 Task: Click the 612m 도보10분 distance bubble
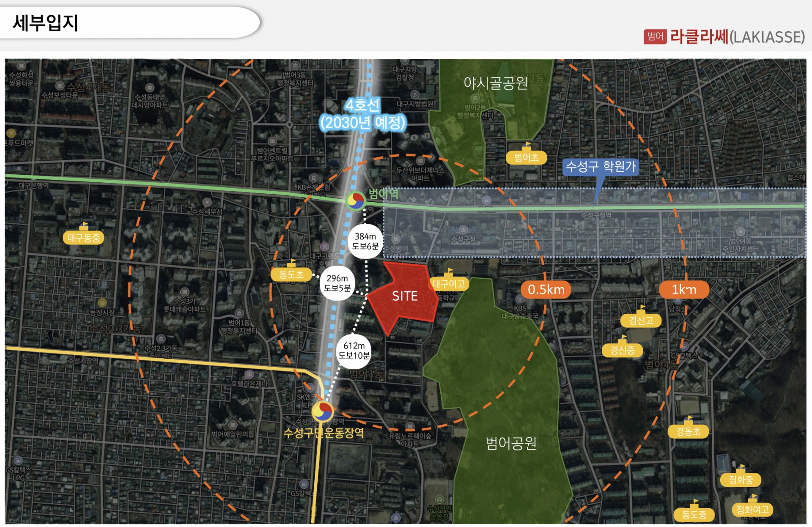[354, 351]
